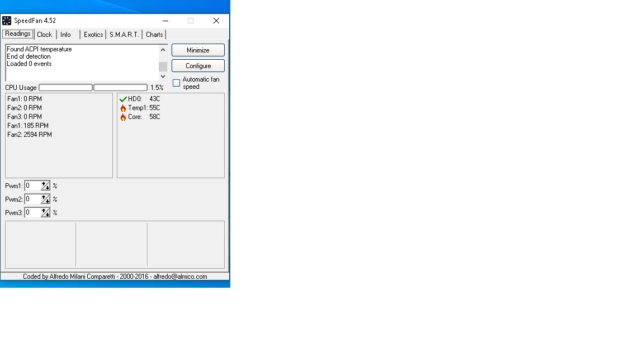The width and height of the screenshot is (644, 362).
Task: Select the 'Fan2: 2594 RPM' reading
Action: 30,135
